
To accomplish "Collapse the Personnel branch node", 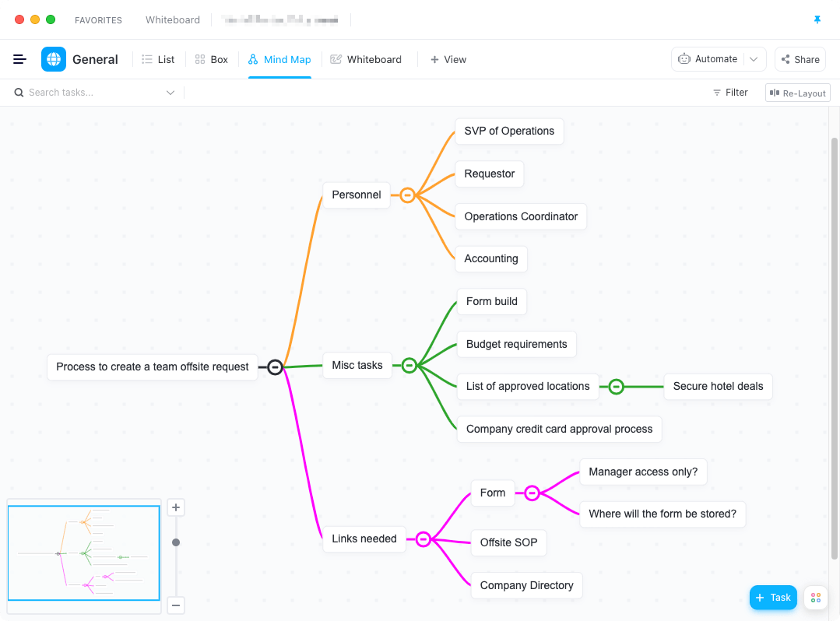I will click(x=407, y=195).
